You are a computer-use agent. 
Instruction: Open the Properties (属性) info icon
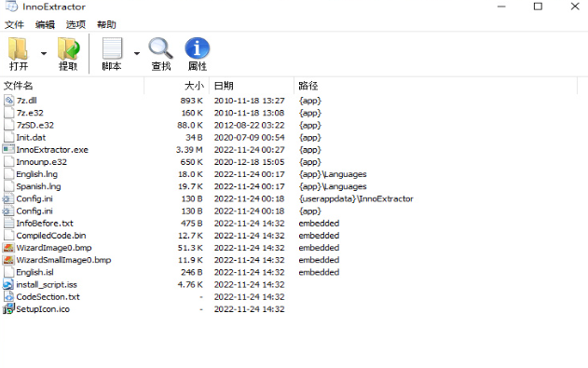point(198,48)
